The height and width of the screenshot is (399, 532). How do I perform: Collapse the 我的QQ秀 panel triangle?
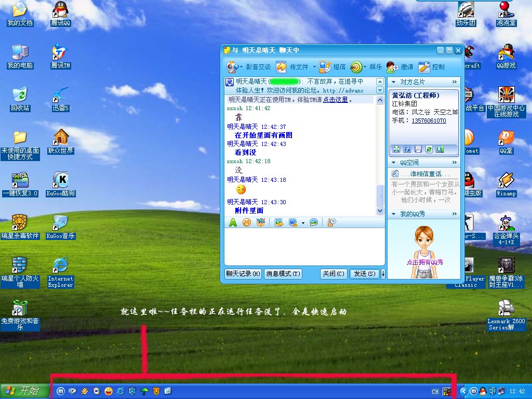click(394, 214)
